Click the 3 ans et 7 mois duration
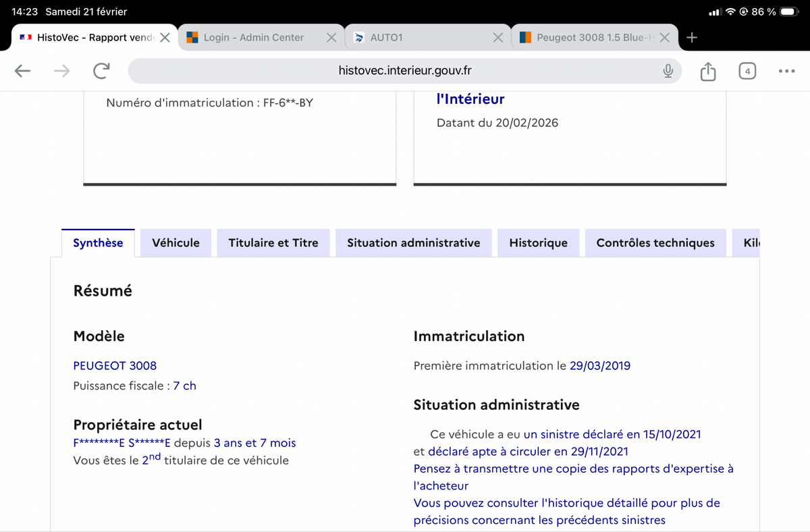 [254, 444]
